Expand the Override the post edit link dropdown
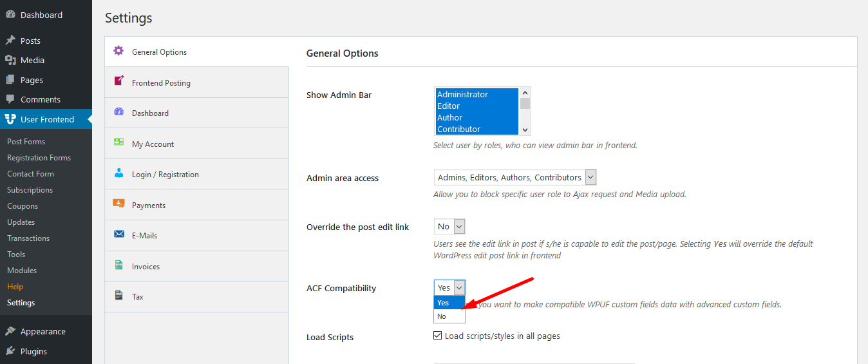Viewport: 868px width, 364px height. pos(449,227)
